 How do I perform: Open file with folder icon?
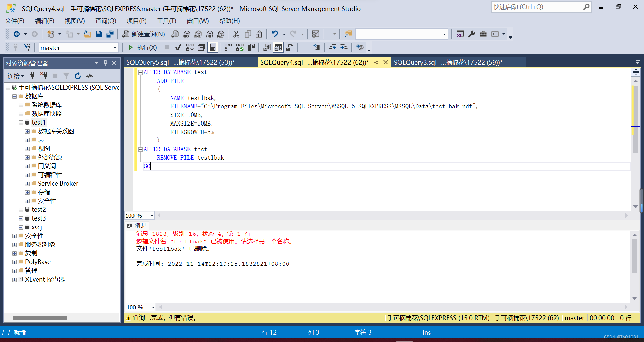[87, 34]
